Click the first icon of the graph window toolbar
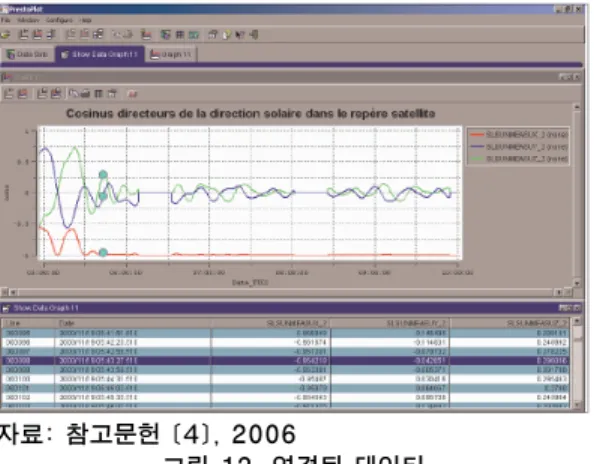The height and width of the screenshot is (464, 594). tap(8, 94)
